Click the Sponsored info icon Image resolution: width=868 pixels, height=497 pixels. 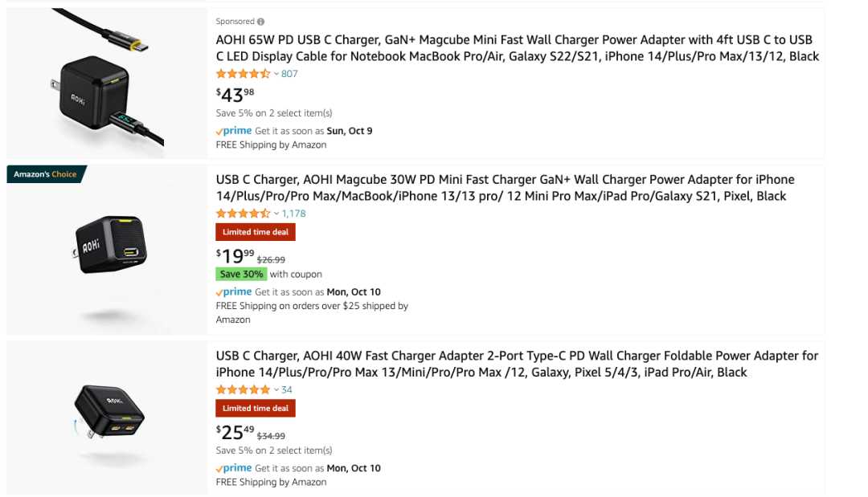(260, 22)
